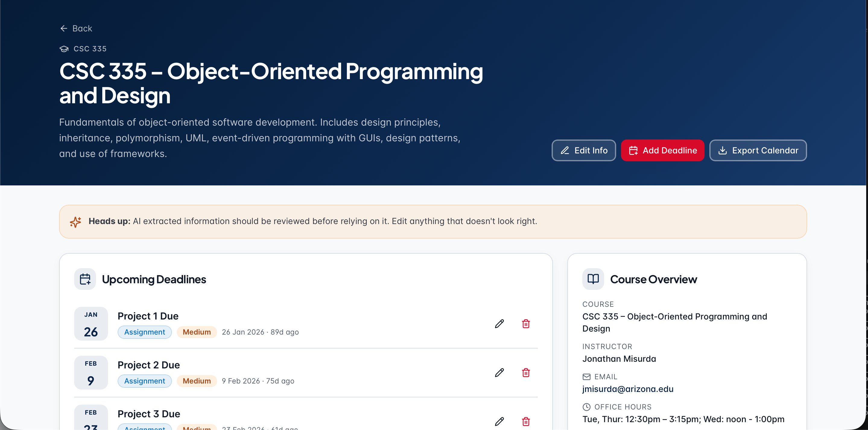The width and height of the screenshot is (868, 430).
Task: Click the Upcoming Deadlines calendar icon
Action: pos(85,279)
